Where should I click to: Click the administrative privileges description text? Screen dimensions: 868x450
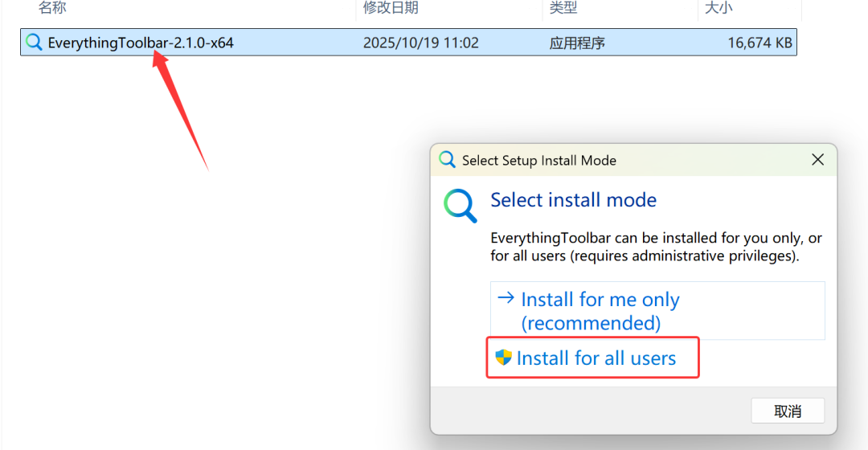(x=656, y=247)
